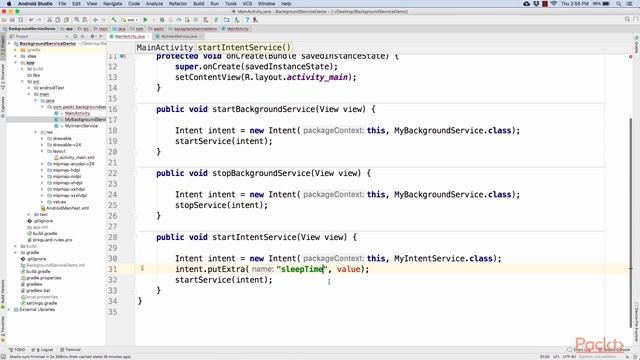Select activity_main.xml in project tree
The image size is (640, 360).
click(77, 158)
